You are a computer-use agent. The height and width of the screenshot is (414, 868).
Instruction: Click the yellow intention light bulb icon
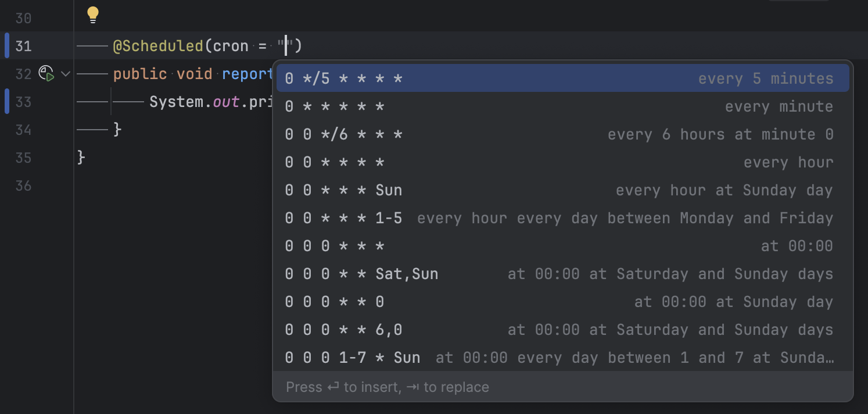pyautogui.click(x=93, y=15)
